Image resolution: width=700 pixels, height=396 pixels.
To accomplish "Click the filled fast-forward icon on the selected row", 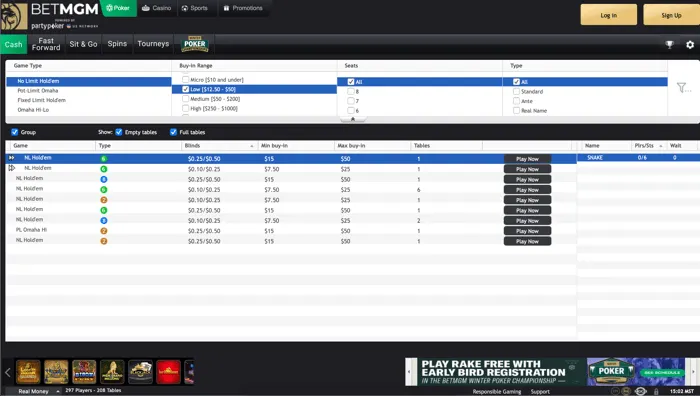I will click(12, 158).
